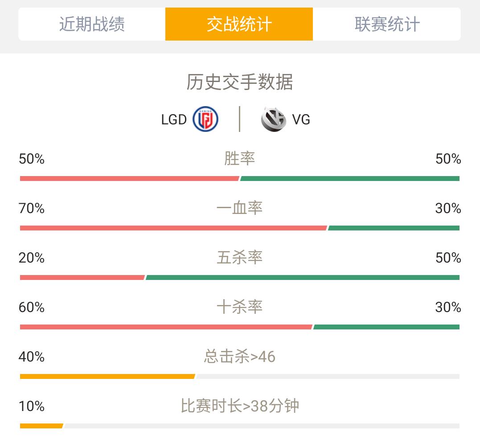Open the LGD team logo
The image size is (480, 448).
click(x=205, y=119)
